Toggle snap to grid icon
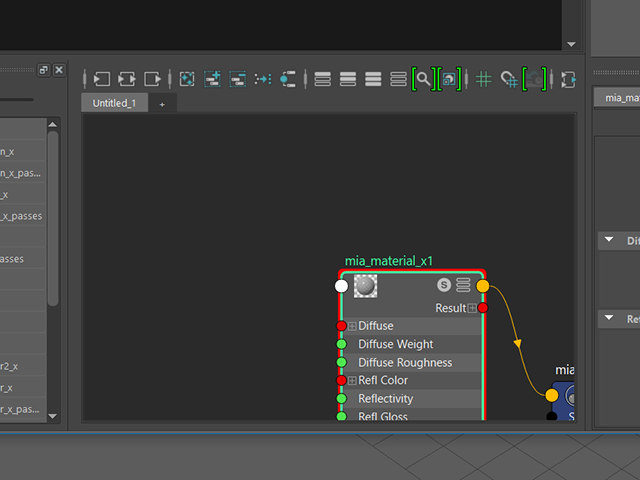This screenshot has width=640, height=480. click(509, 79)
